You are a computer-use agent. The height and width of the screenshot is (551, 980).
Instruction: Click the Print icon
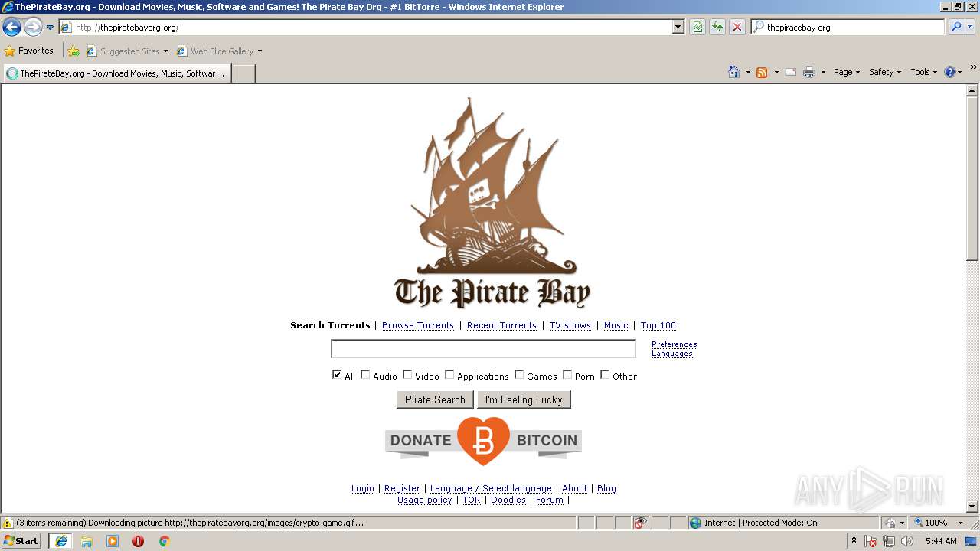point(809,72)
